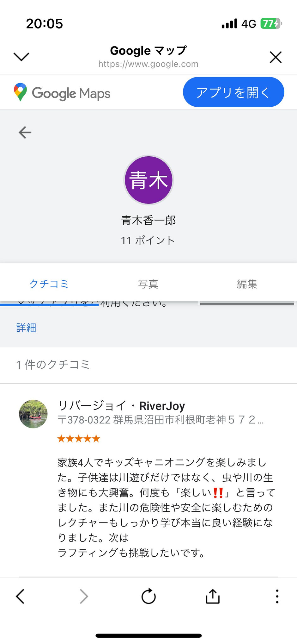Tap the Google Maps pin logo
The height and width of the screenshot is (644, 297).
pyautogui.click(x=21, y=92)
